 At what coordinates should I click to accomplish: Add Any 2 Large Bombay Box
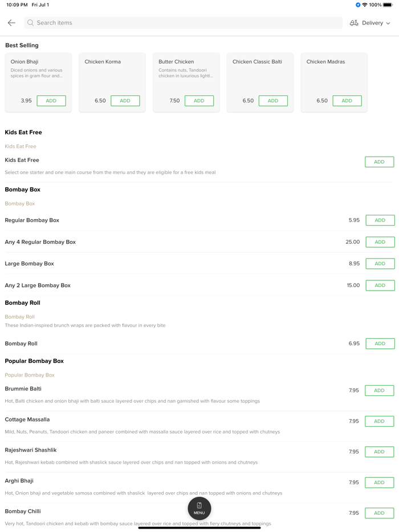tap(380, 285)
